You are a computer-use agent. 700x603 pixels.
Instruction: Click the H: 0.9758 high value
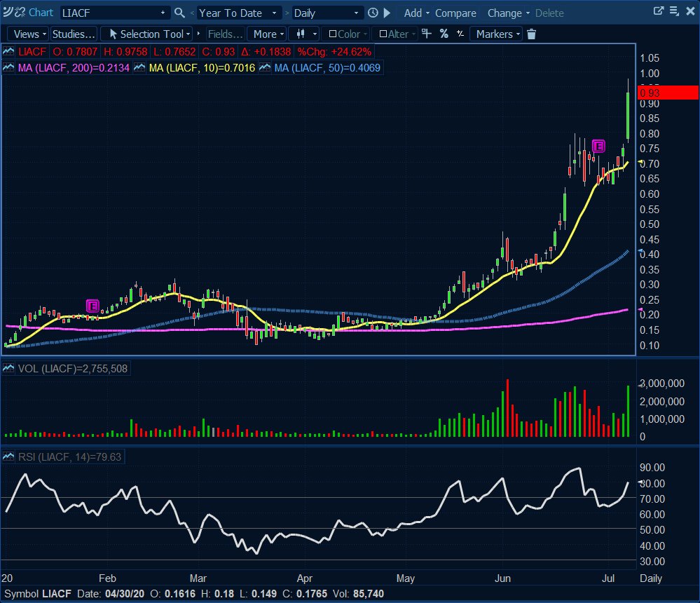125,52
